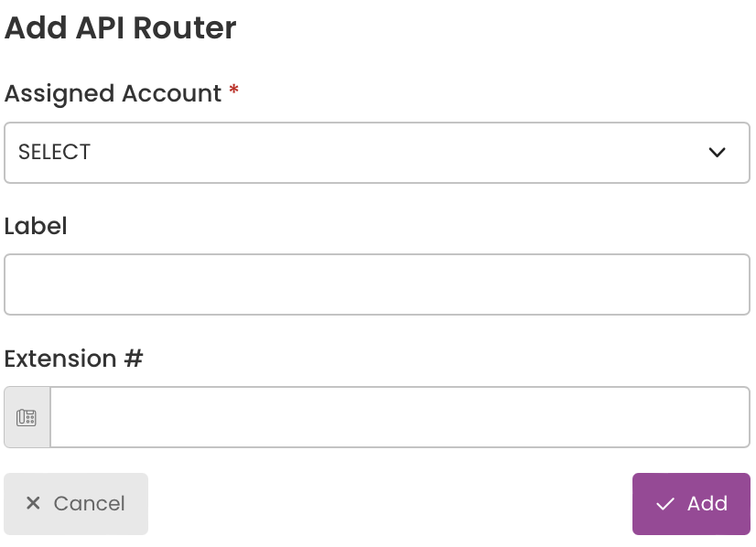Click the chevron arrow in the Assigned Account select
Image resolution: width=756 pixels, height=547 pixels.
click(717, 152)
